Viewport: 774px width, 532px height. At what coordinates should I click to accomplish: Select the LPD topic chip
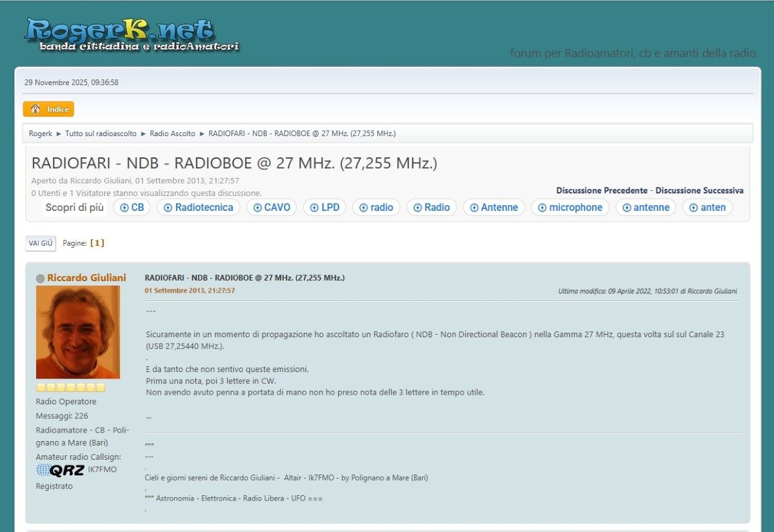point(324,207)
